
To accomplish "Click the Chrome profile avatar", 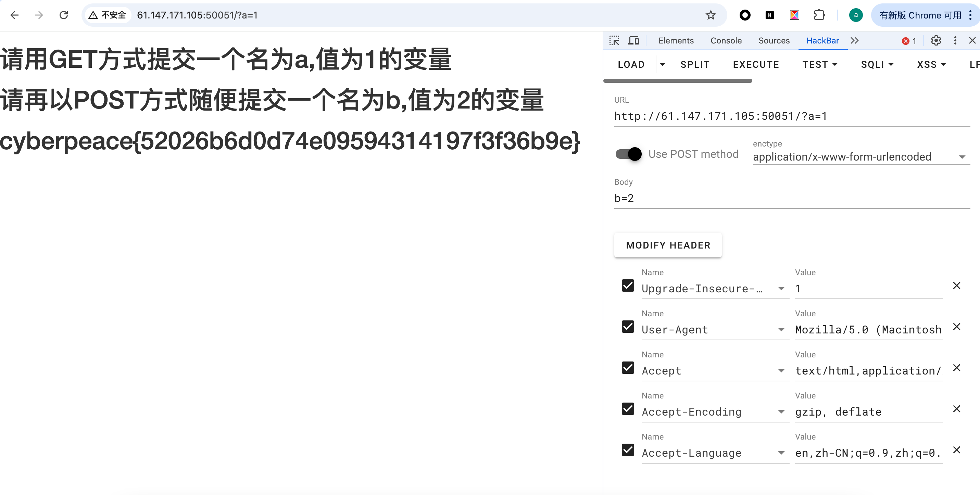I will point(856,15).
